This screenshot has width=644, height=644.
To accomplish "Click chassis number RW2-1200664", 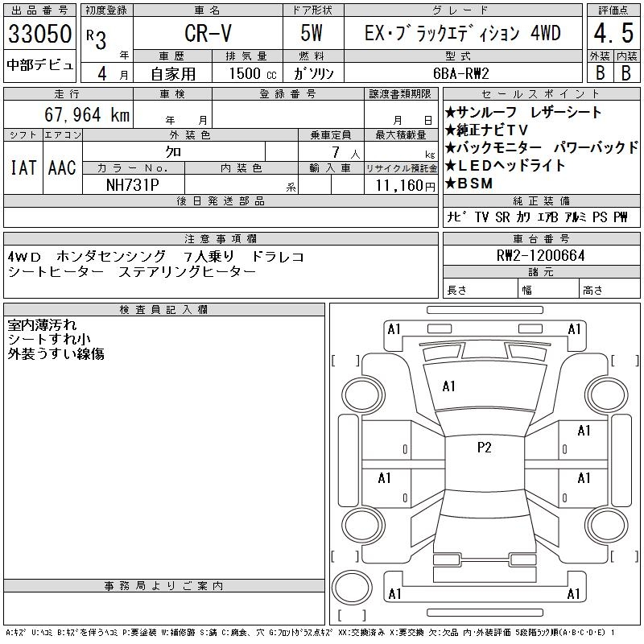I will click(x=540, y=255).
